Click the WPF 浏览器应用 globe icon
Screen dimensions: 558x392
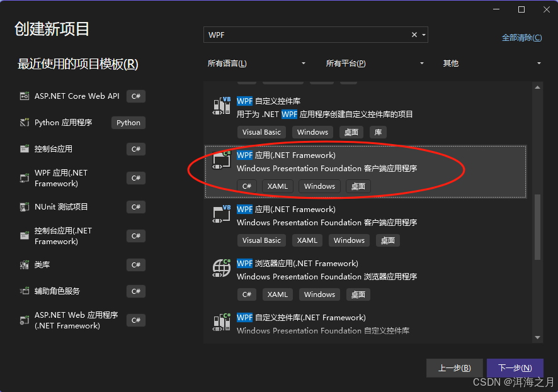point(221,268)
